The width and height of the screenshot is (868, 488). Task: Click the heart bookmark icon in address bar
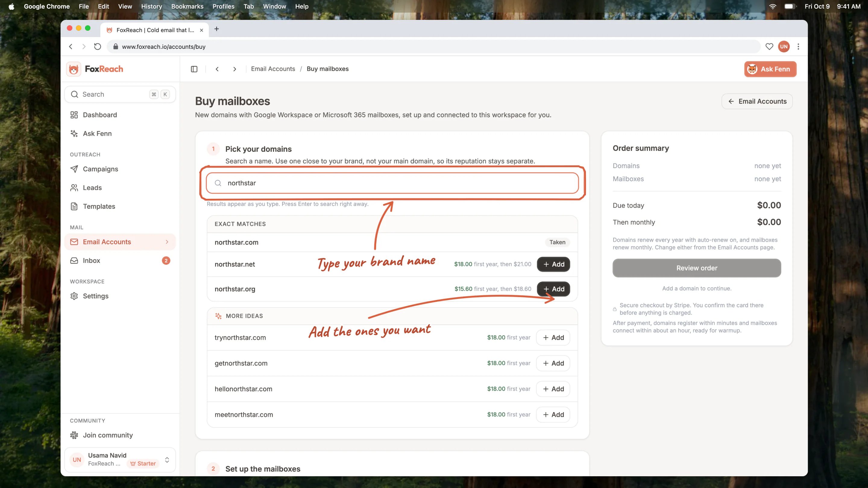(769, 46)
